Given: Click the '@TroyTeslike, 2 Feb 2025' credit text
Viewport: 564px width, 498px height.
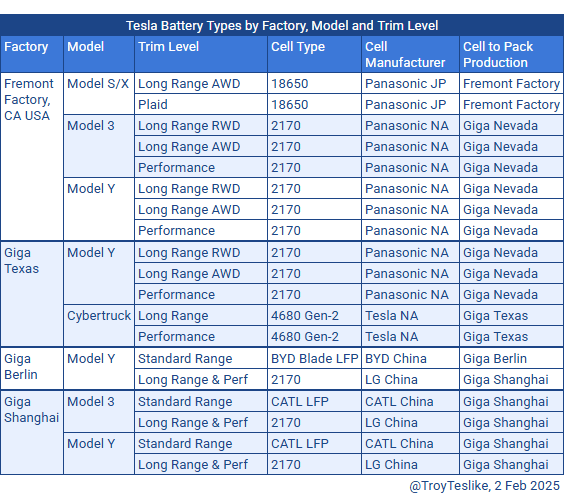Looking at the screenshot, I should [x=485, y=486].
